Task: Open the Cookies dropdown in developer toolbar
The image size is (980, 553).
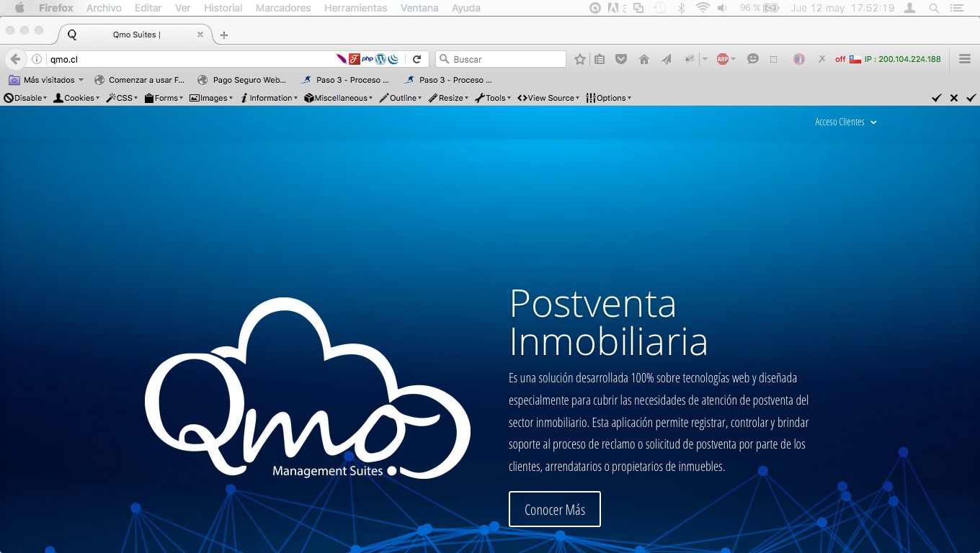Action: (76, 98)
